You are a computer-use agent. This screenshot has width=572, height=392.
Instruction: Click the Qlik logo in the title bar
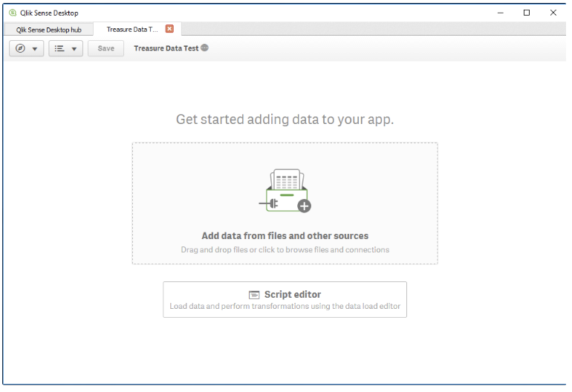coord(12,13)
